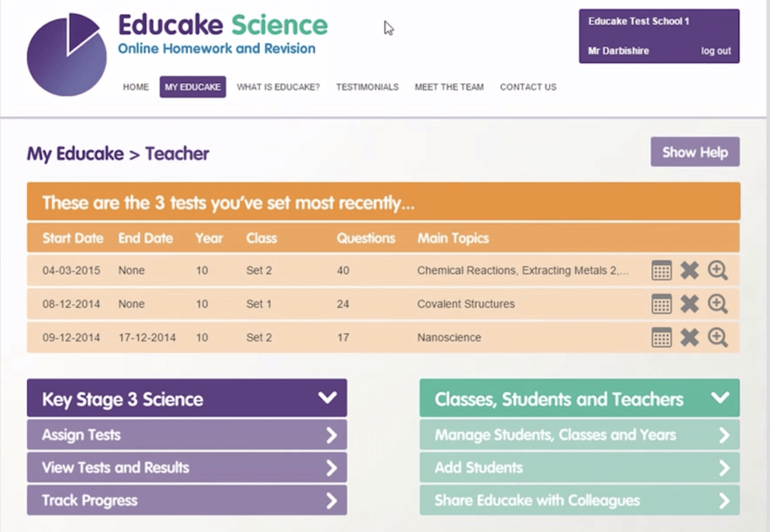Open the calendar icon for the Chemical Reactions test
This screenshot has height=532, width=770.
click(x=662, y=271)
